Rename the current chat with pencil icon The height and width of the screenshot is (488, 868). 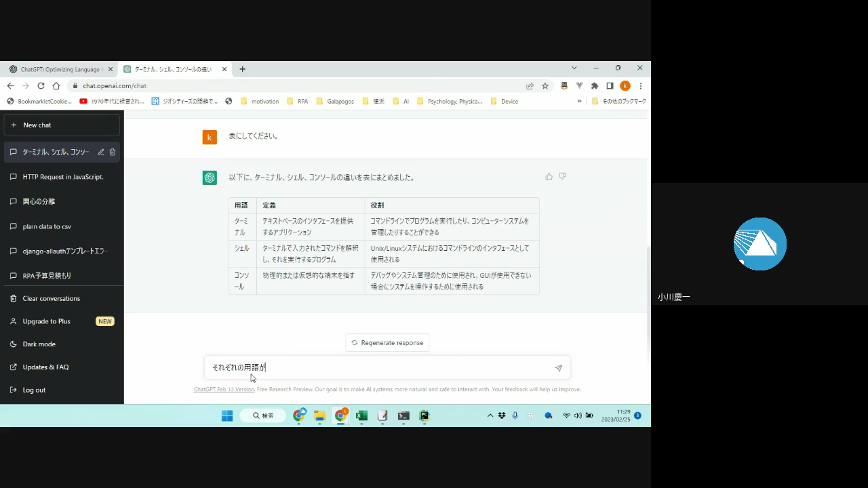pyautogui.click(x=101, y=152)
